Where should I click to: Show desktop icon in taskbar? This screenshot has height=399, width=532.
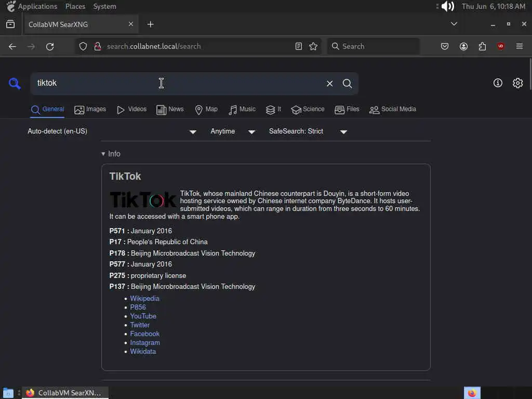coord(8,393)
